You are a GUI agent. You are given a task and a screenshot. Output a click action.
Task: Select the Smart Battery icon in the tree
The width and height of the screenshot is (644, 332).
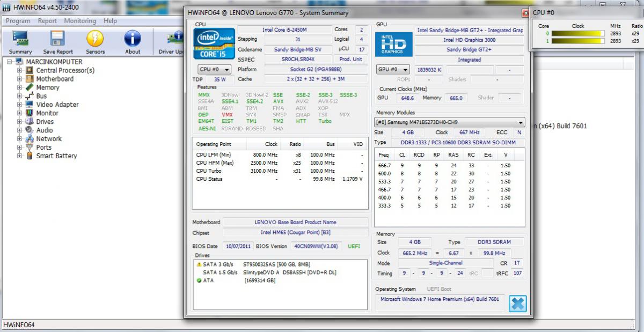(x=30, y=156)
